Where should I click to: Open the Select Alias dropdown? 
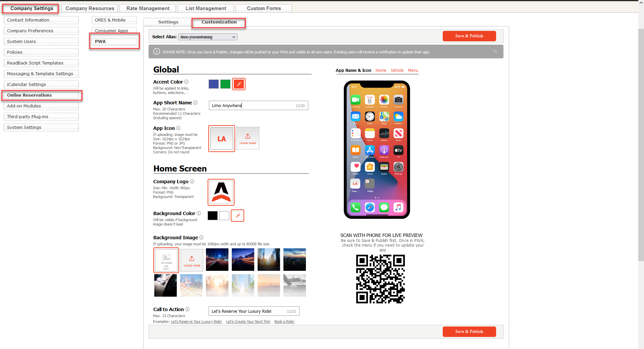click(x=208, y=37)
